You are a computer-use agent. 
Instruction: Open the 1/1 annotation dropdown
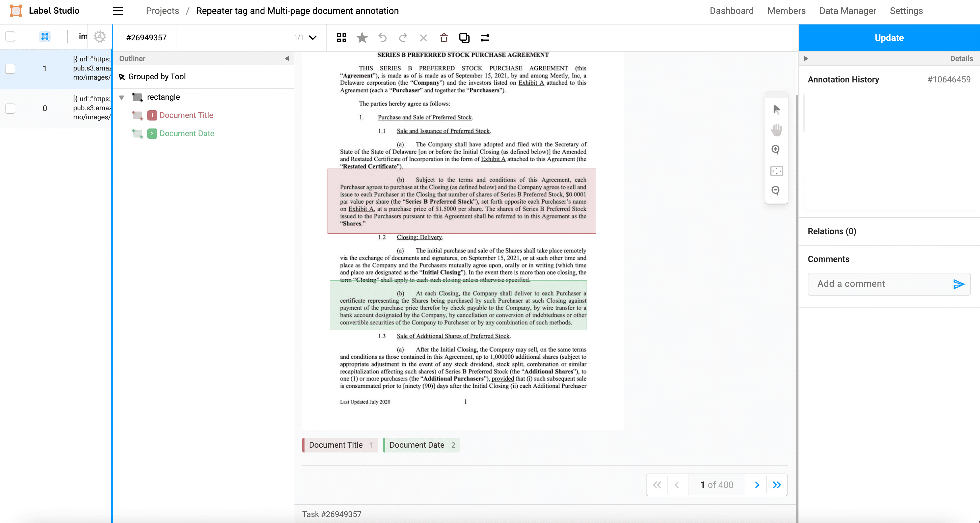click(x=313, y=38)
